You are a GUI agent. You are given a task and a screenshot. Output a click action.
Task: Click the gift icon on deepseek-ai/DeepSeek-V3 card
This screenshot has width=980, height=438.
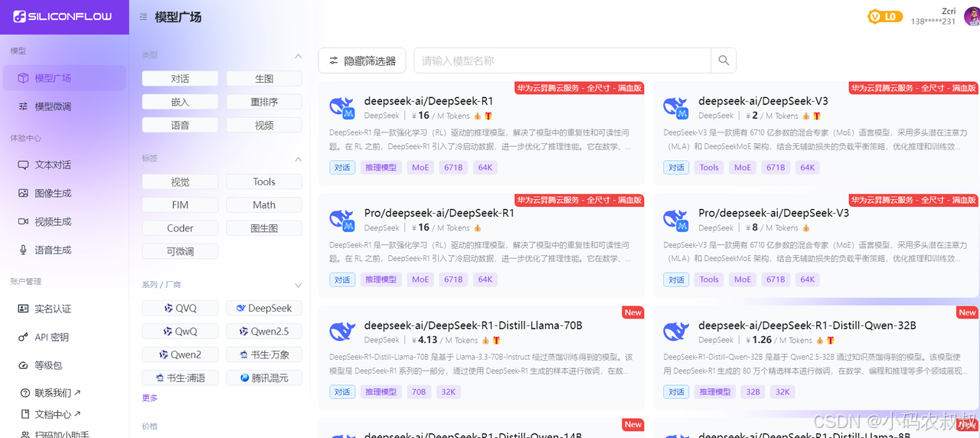click(816, 116)
